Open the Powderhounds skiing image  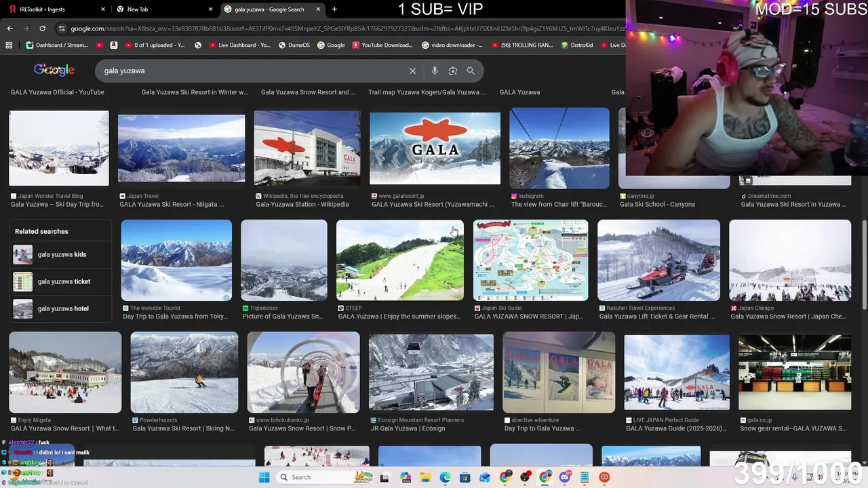pos(184,372)
